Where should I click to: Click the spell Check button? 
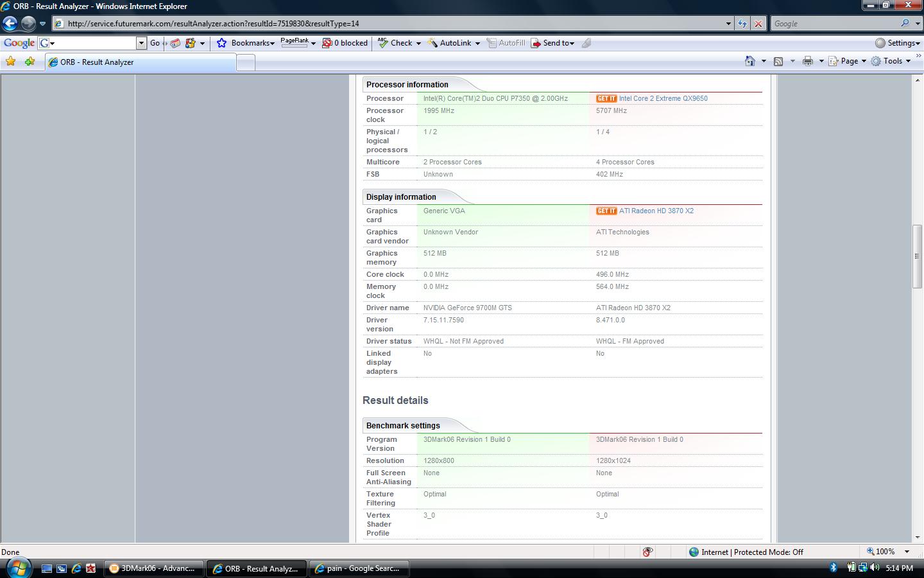pyautogui.click(x=395, y=43)
